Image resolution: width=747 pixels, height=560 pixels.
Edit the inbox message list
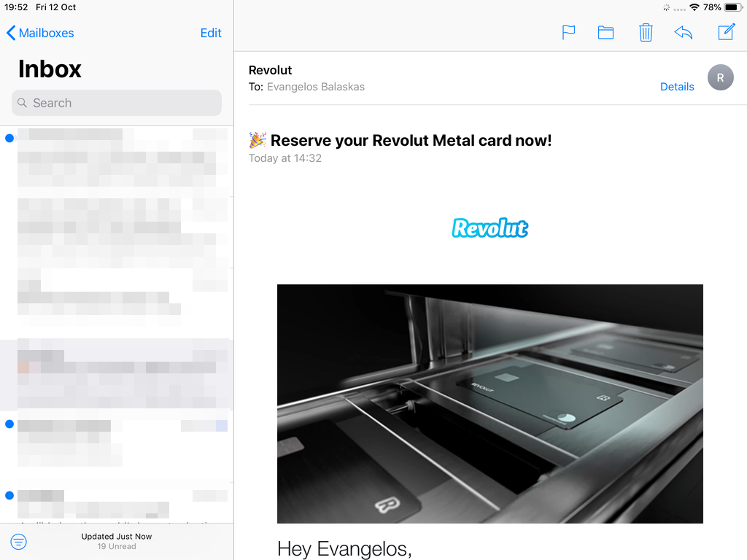click(211, 33)
